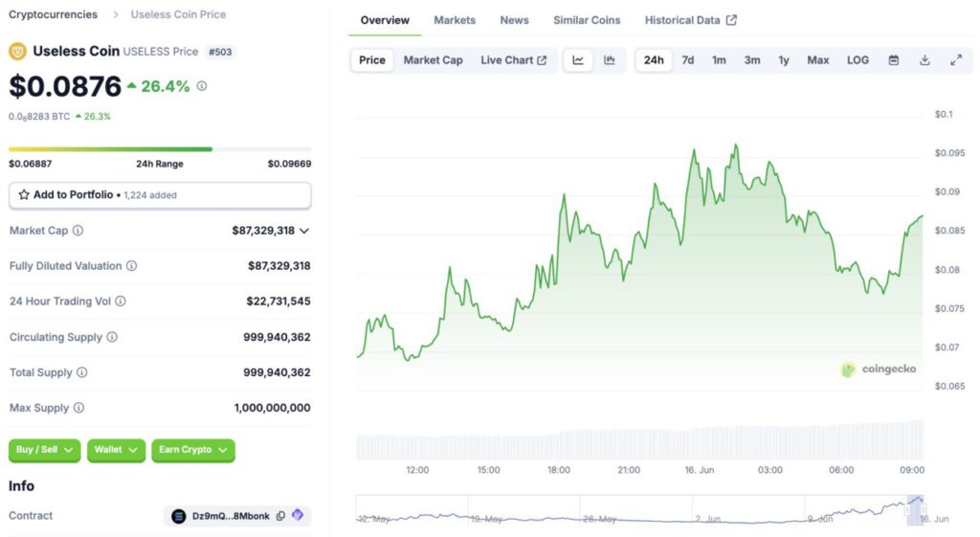Viewport: 980px width, 537px height.
Task: Click the info icon beside Market Cap
Action: 78,231
